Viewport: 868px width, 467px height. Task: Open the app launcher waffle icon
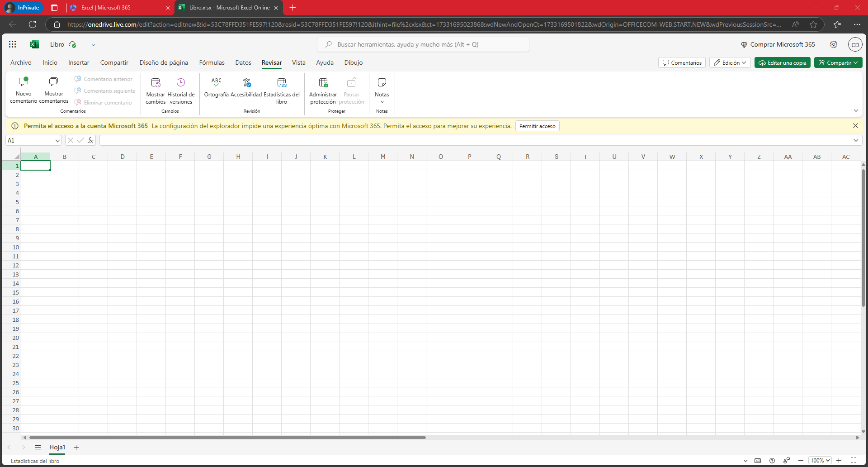(13, 44)
